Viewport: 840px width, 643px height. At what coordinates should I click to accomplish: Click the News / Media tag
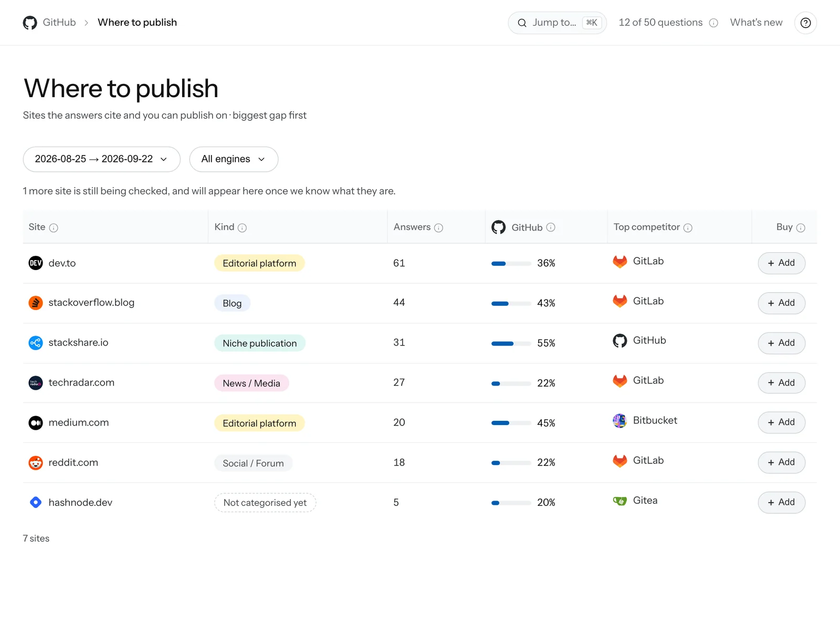(x=251, y=383)
